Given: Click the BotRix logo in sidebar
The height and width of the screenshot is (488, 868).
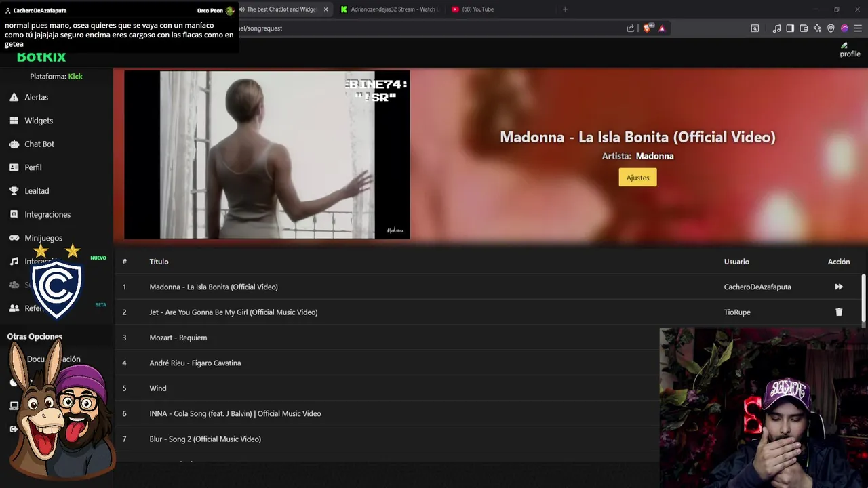Looking at the screenshot, I should click(x=41, y=57).
